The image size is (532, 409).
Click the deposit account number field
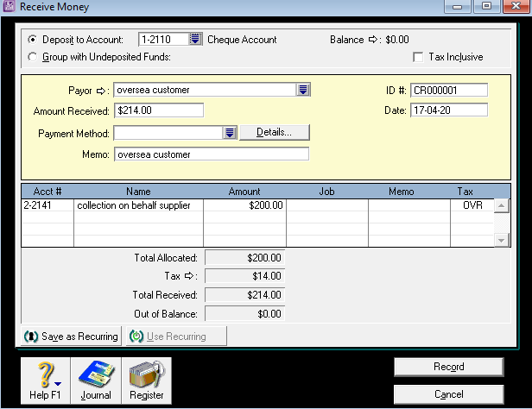pos(164,40)
